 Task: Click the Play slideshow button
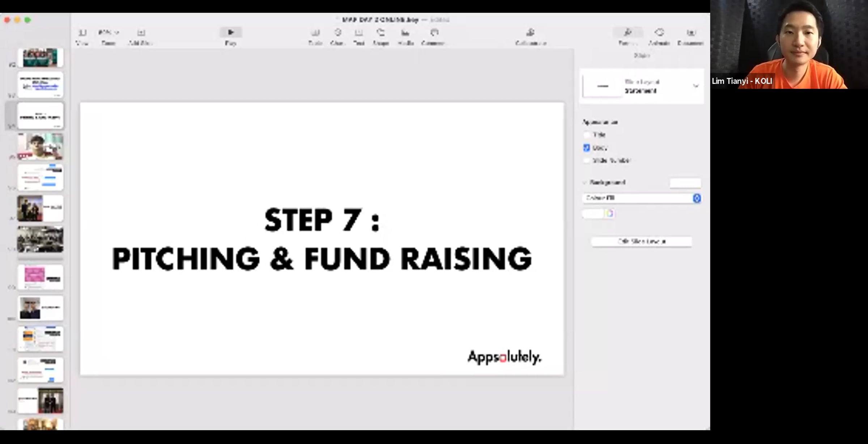pos(231,33)
